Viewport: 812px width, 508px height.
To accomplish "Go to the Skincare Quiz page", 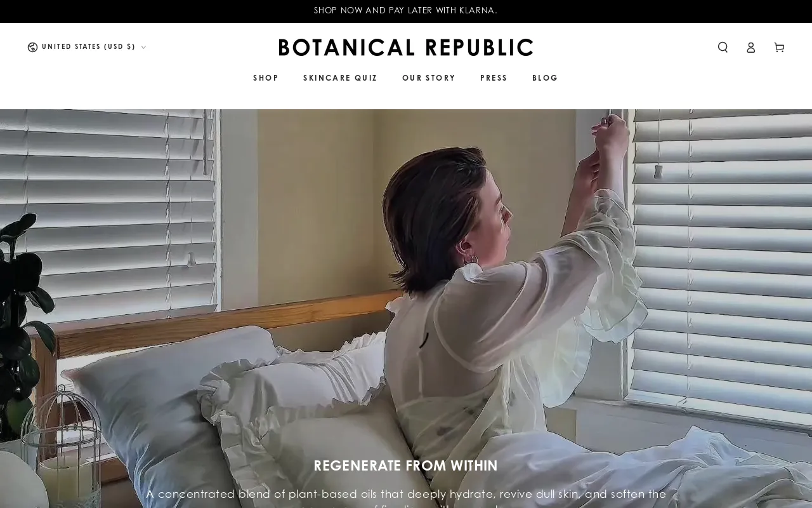I will 340,78.
